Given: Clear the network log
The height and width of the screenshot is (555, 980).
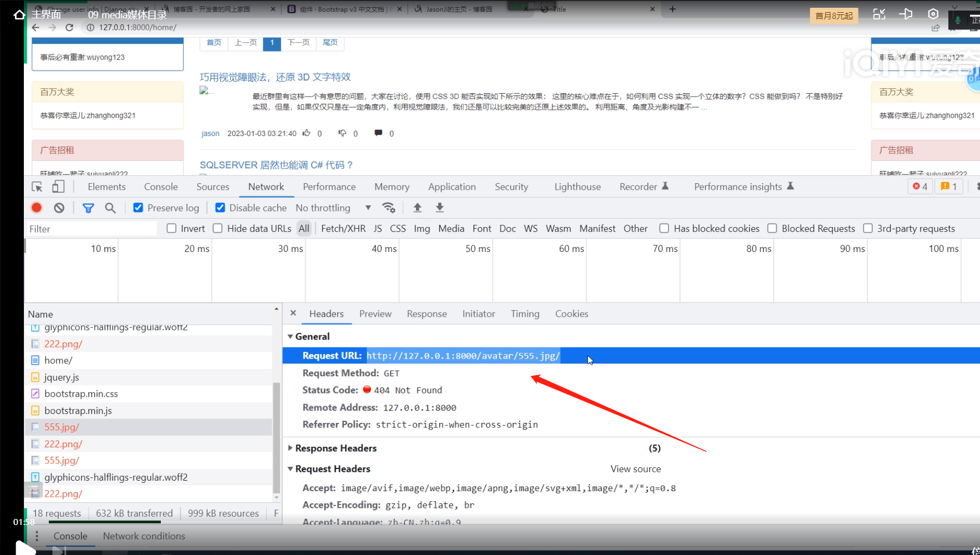Looking at the screenshot, I should point(59,208).
